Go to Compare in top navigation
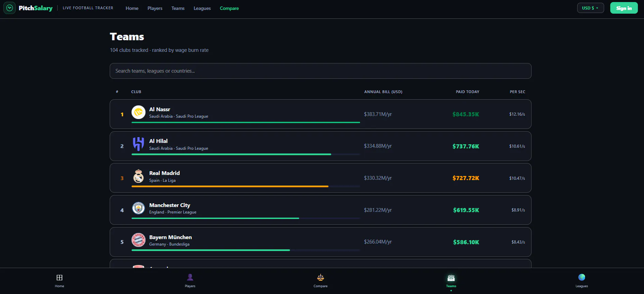 229,8
